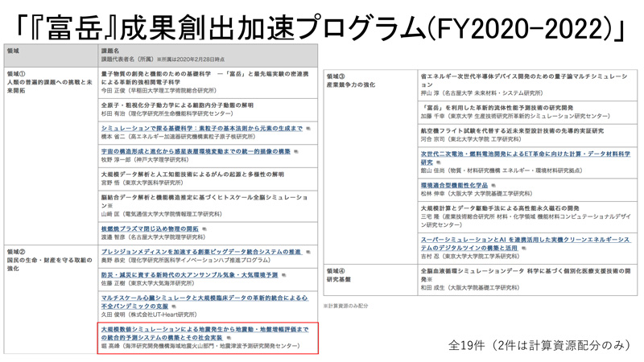
Task: Select 久田 俊明 (UT-Heart研究所) name
Action: pos(149,315)
